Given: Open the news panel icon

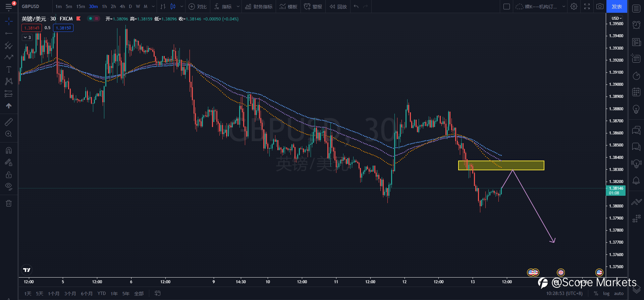Looking at the screenshot, I should pyautogui.click(x=636, y=42).
